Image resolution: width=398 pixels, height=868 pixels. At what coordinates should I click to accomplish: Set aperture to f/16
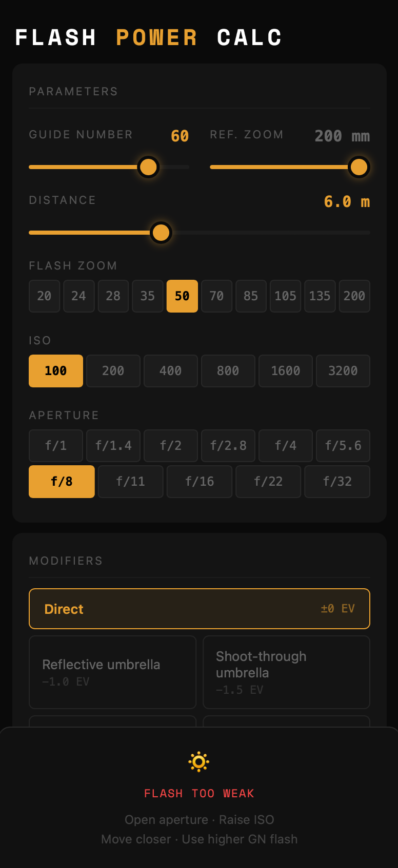tap(200, 482)
